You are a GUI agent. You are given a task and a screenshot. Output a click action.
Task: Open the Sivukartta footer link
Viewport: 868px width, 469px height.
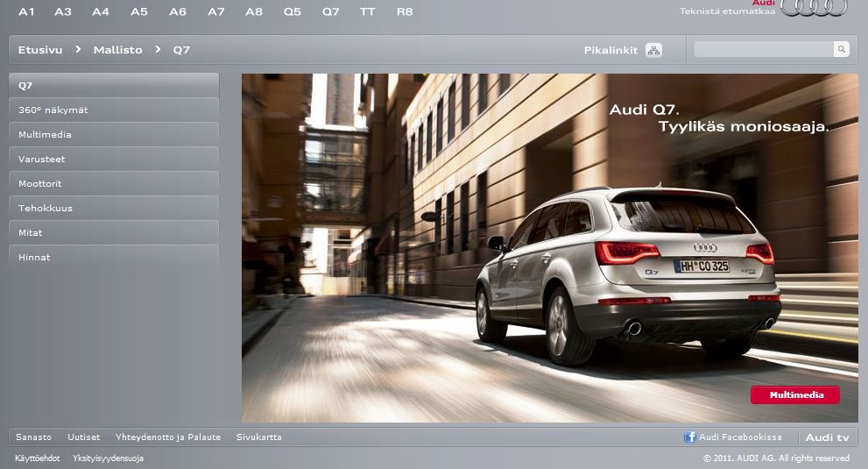click(258, 437)
